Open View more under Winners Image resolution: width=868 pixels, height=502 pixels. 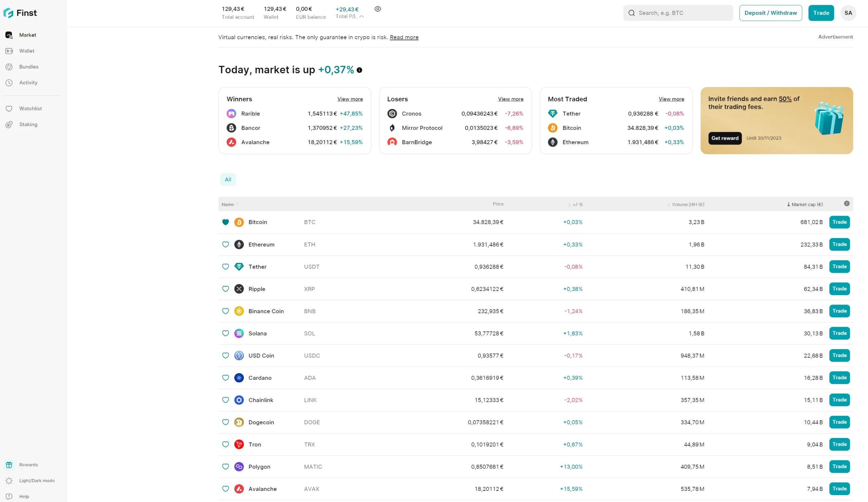(x=350, y=99)
